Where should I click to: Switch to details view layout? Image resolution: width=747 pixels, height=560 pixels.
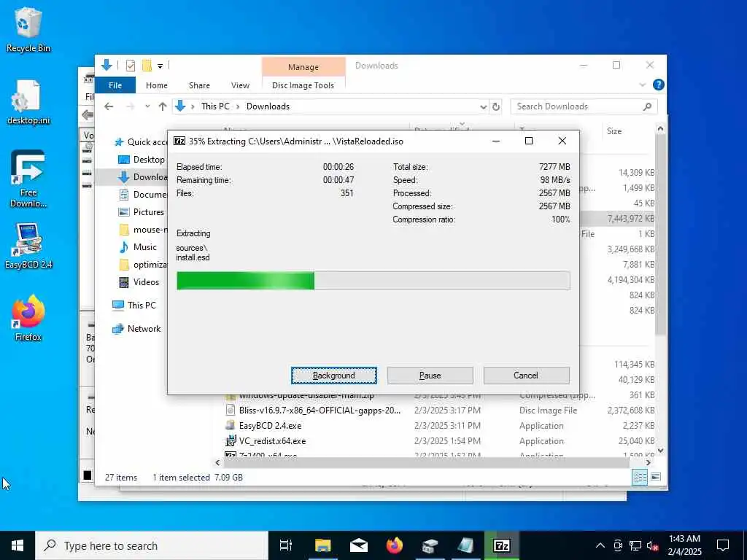[x=640, y=477]
